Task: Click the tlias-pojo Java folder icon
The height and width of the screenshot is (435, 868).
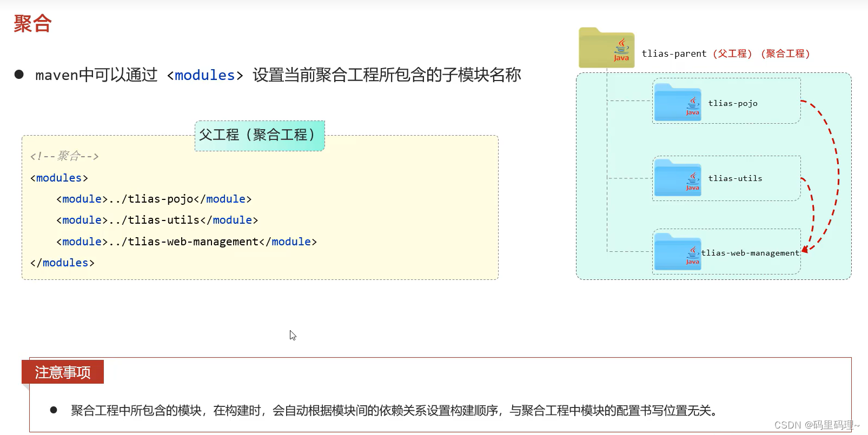Action: tap(678, 102)
